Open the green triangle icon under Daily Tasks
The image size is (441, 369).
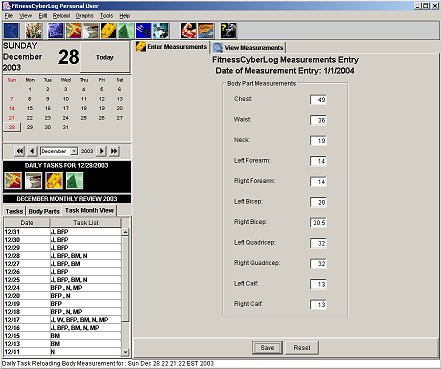pos(75,180)
